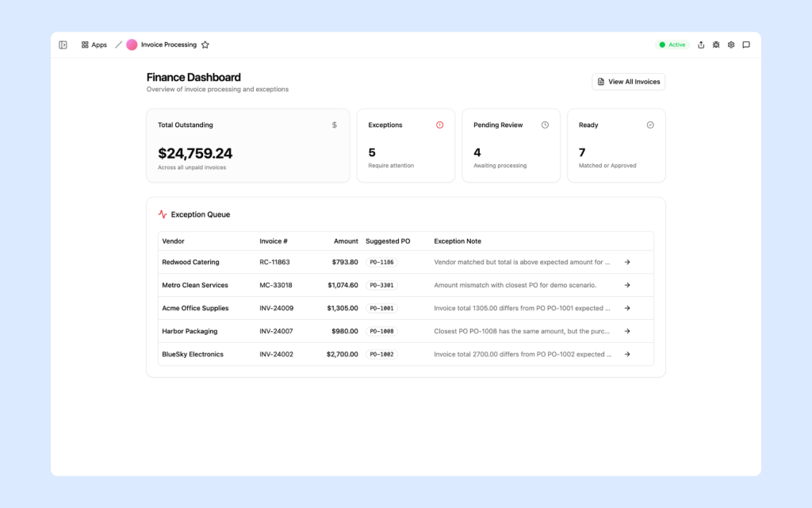Click the Exception Queue pulse icon
Viewport: 812px width, 508px height.
(x=163, y=214)
